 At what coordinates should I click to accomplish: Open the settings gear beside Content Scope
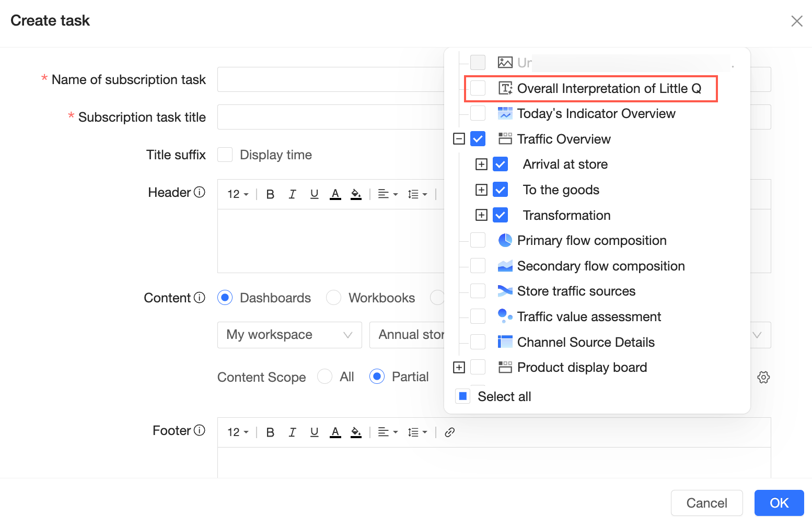tap(763, 377)
